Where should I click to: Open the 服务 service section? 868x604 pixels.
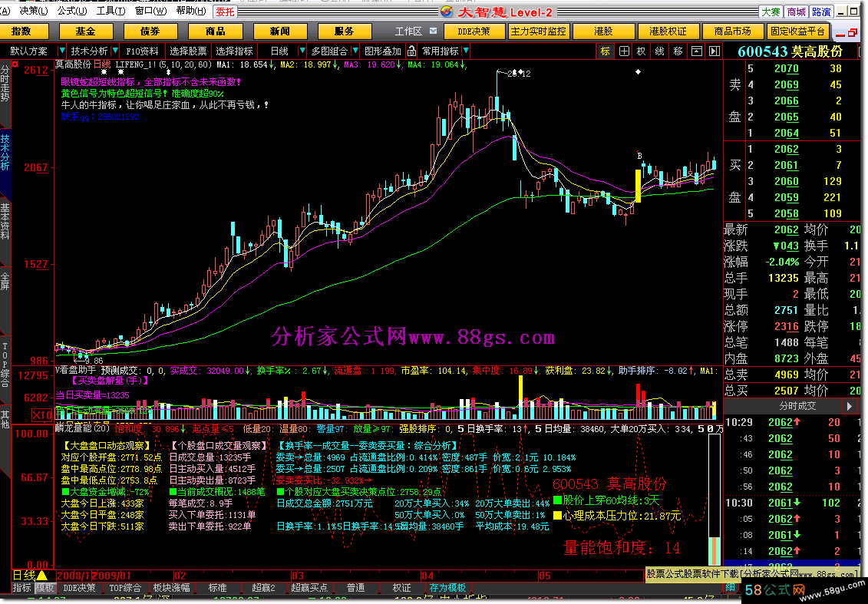tap(345, 31)
